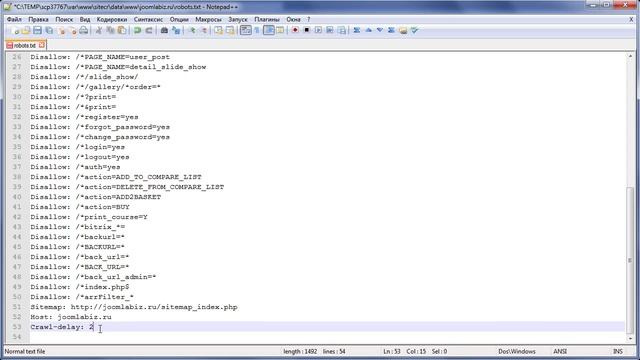Screen dimensions: 640x360
Task: Create a new document via toolbar
Action: [15, 31]
